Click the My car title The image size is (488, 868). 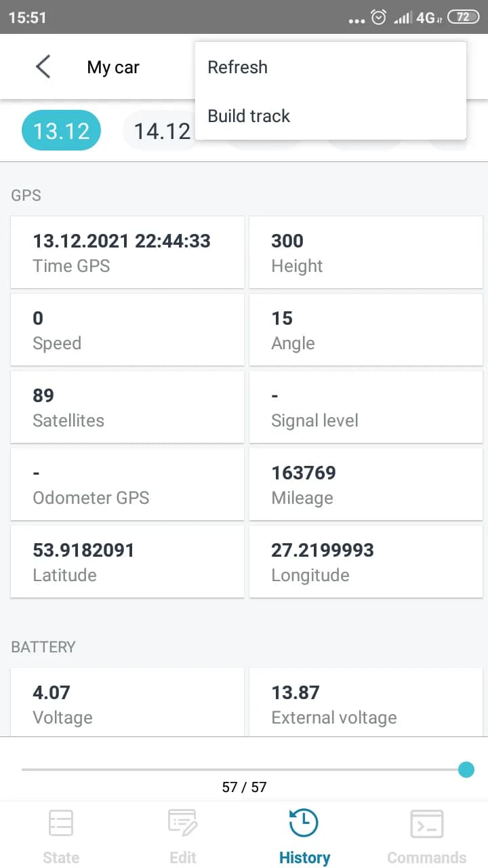(x=113, y=67)
